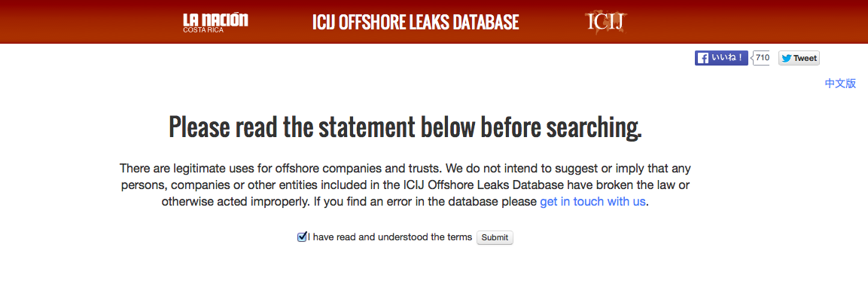The image size is (868, 290).
Task: View the 710 Facebook like count bubble
Action: (x=762, y=57)
